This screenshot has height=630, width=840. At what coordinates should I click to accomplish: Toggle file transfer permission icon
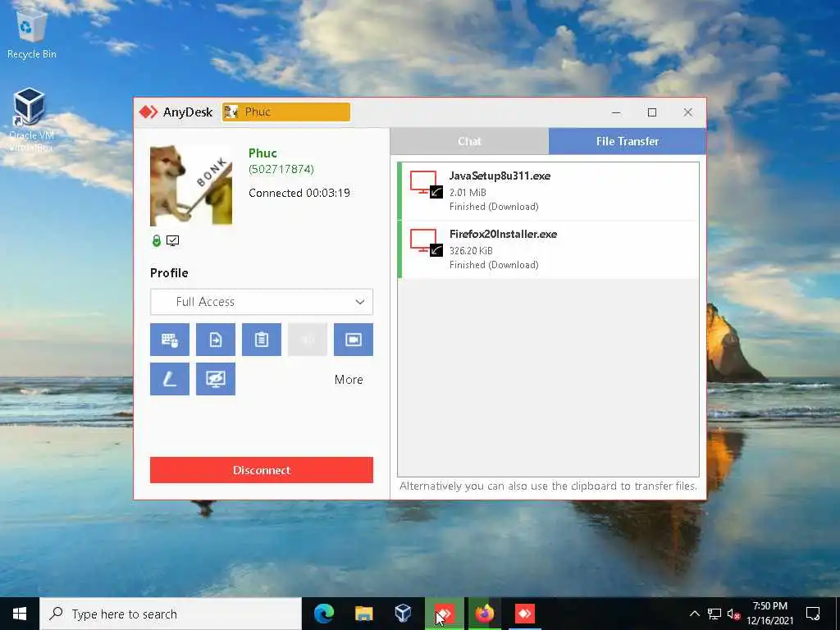(x=216, y=340)
